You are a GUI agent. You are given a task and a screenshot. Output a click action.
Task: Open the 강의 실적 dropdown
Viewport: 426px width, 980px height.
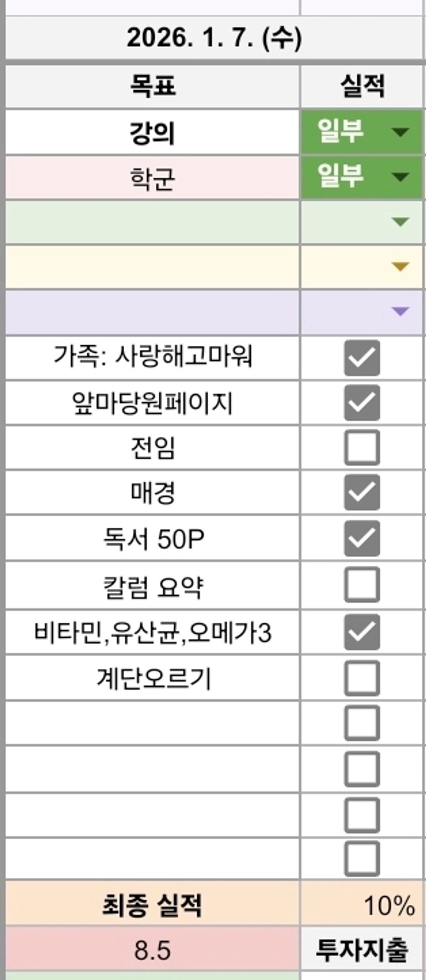click(x=400, y=132)
